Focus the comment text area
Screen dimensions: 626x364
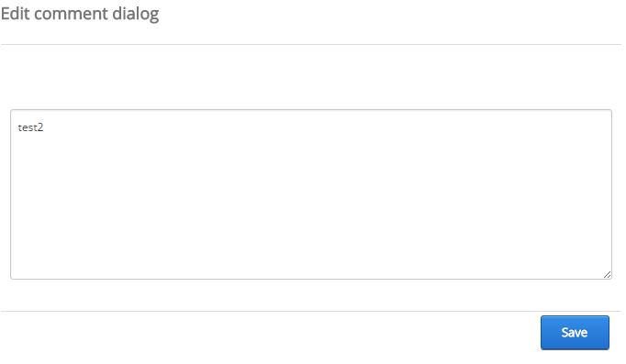(311, 194)
